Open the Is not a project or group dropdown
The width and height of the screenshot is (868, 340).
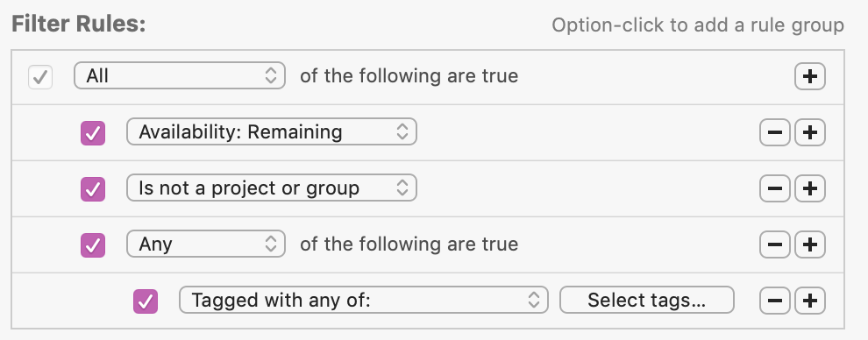[x=271, y=188]
